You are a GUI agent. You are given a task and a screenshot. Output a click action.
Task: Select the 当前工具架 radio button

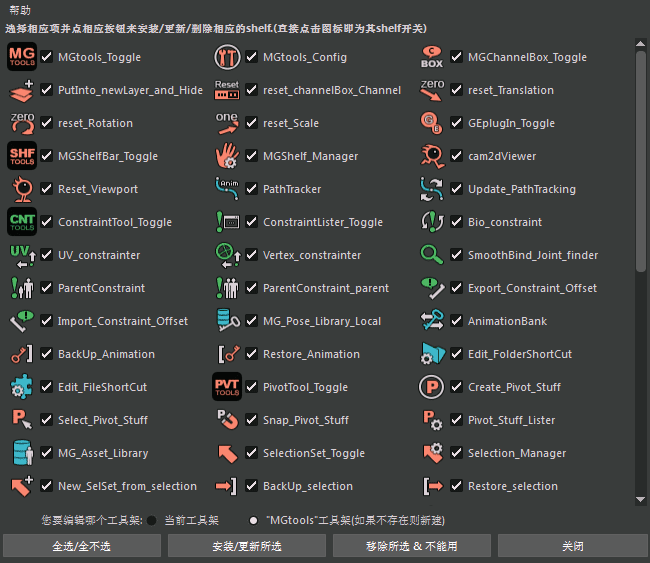152,520
